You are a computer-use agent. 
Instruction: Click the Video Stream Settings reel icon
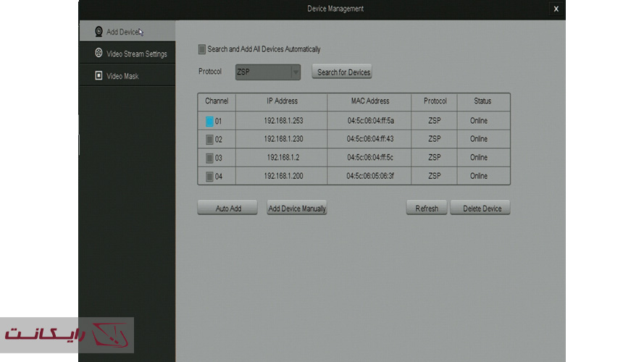pyautogui.click(x=99, y=54)
